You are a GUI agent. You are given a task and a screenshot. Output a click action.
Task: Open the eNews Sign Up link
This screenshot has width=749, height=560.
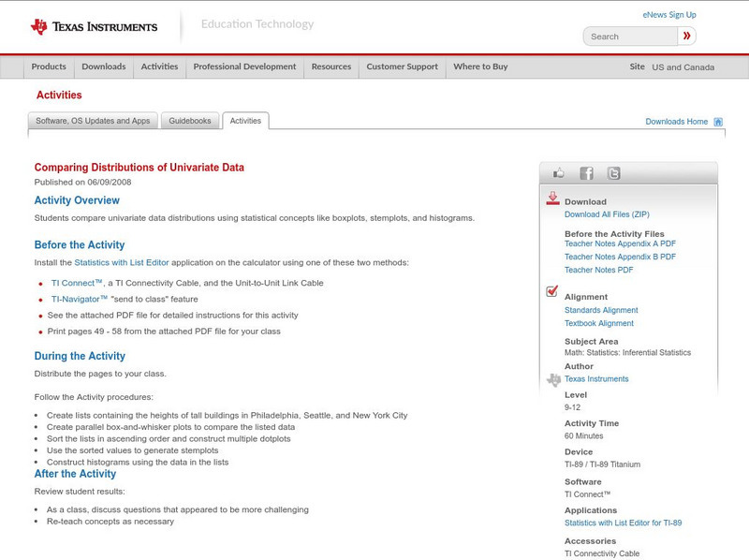[x=669, y=15]
